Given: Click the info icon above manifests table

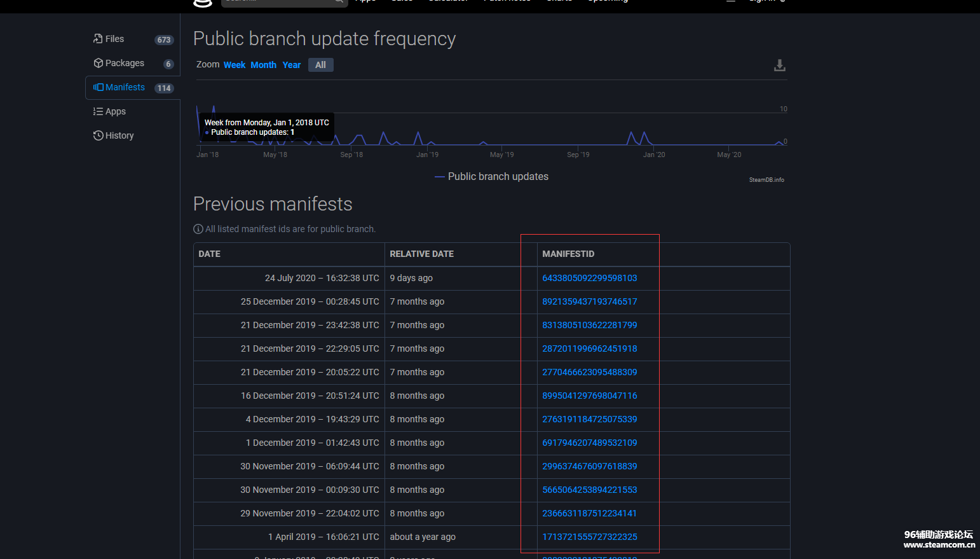Looking at the screenshot, I should (x=198, y=229).
